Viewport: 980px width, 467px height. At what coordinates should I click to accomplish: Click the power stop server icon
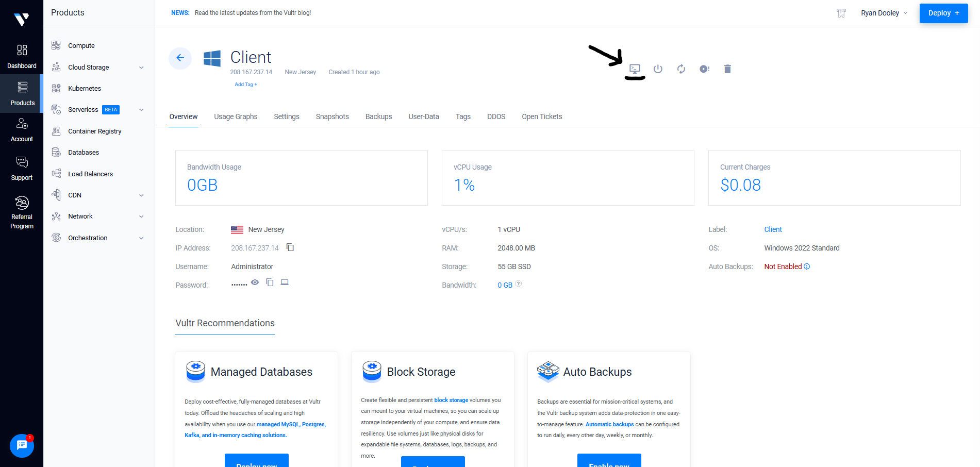[658, 69]
